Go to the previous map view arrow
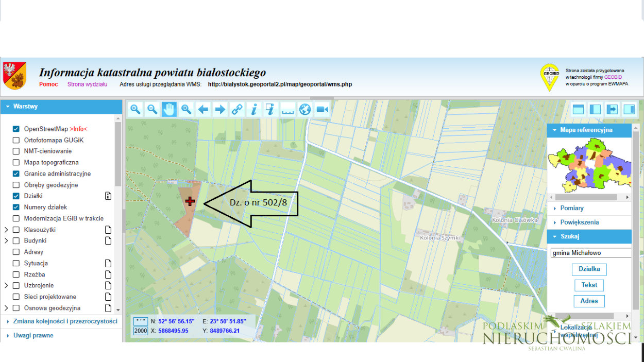The image size is (644, 362). coord(203,109)
